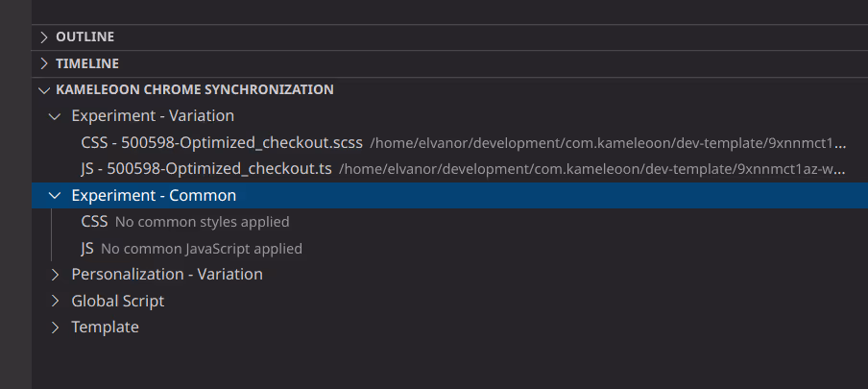Click the TIMELINE panel header label
This screenshot has width=868, height=389.
(87, 63)
